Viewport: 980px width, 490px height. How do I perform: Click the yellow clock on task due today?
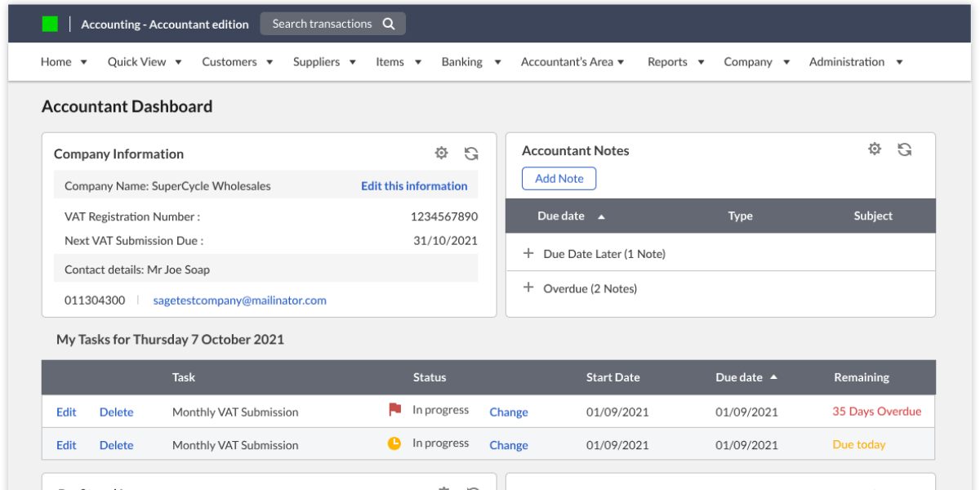tap(395, 443)
